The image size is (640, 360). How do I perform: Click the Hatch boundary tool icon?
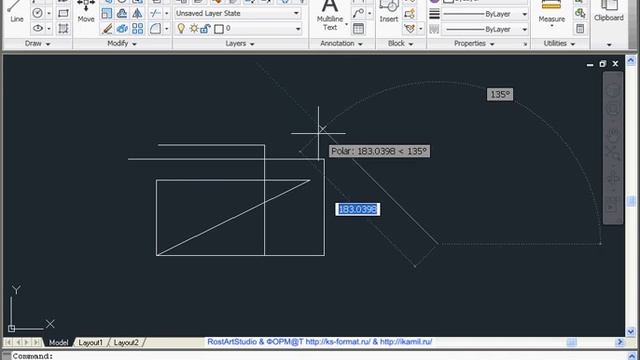[63, 28]
